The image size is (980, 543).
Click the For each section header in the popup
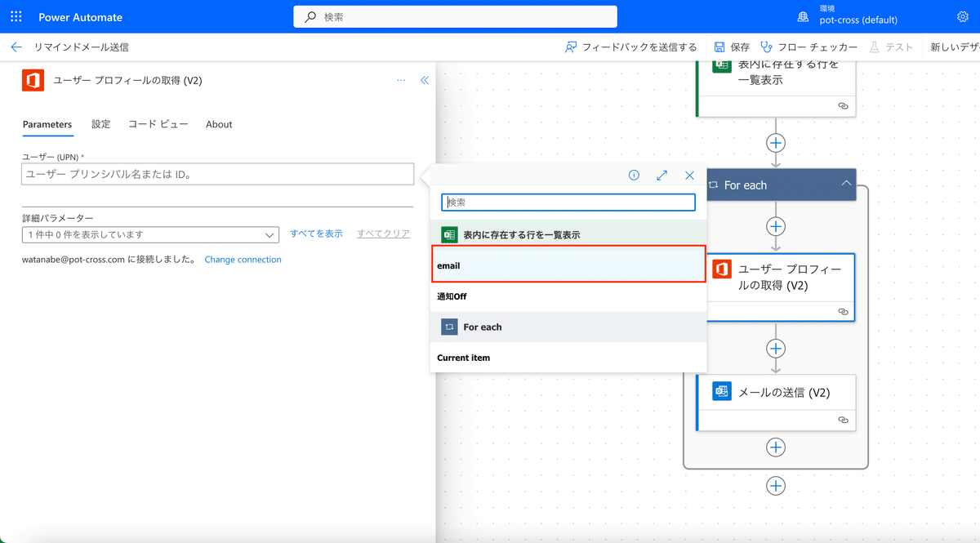(x=568, y=327)
